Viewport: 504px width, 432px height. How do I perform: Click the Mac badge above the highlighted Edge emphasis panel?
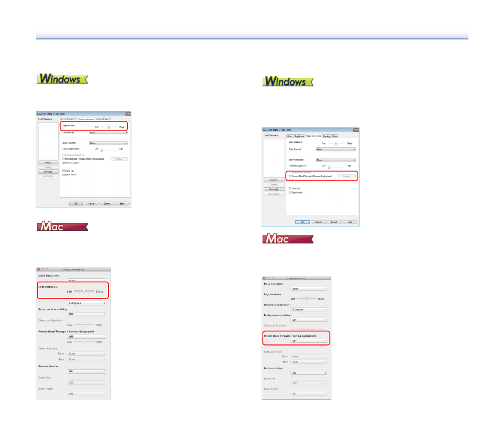click(62, 226)
